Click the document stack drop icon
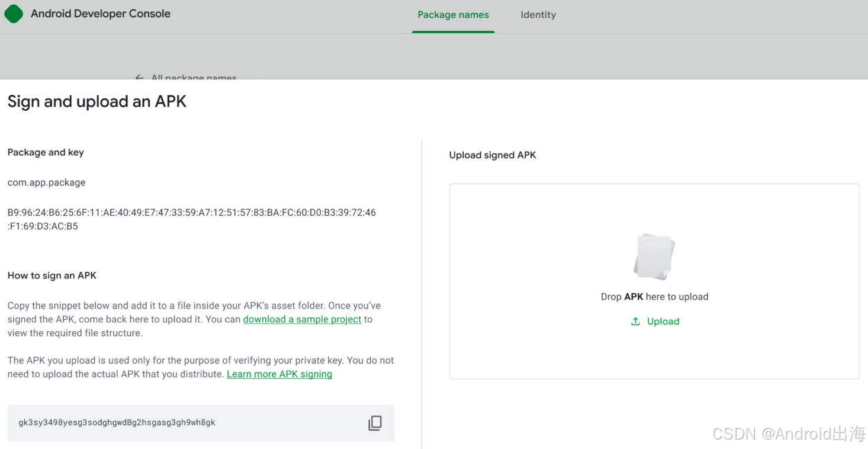The image size is (868, 449). tap(654, 256)
